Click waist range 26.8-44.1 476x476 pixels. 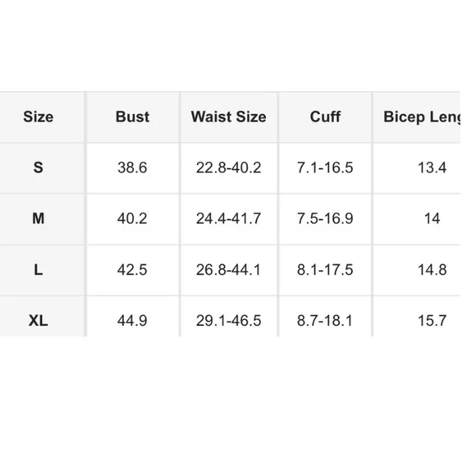coord(229,269)
